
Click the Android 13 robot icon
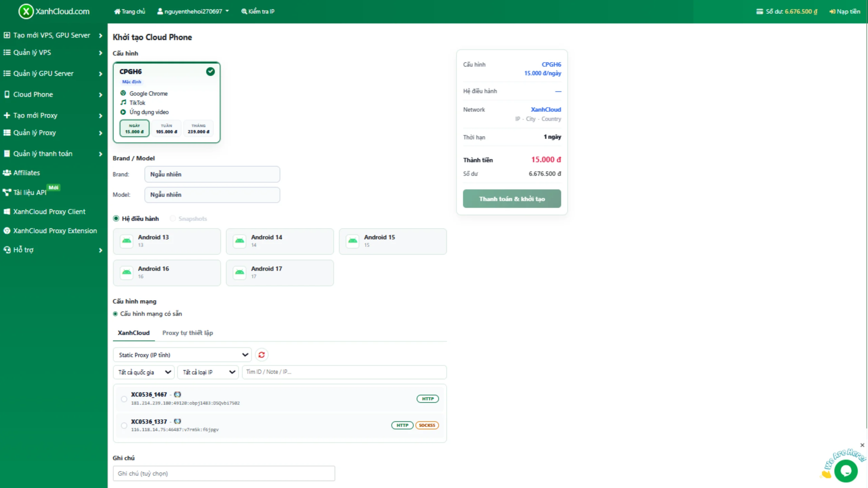coord(127,241)
